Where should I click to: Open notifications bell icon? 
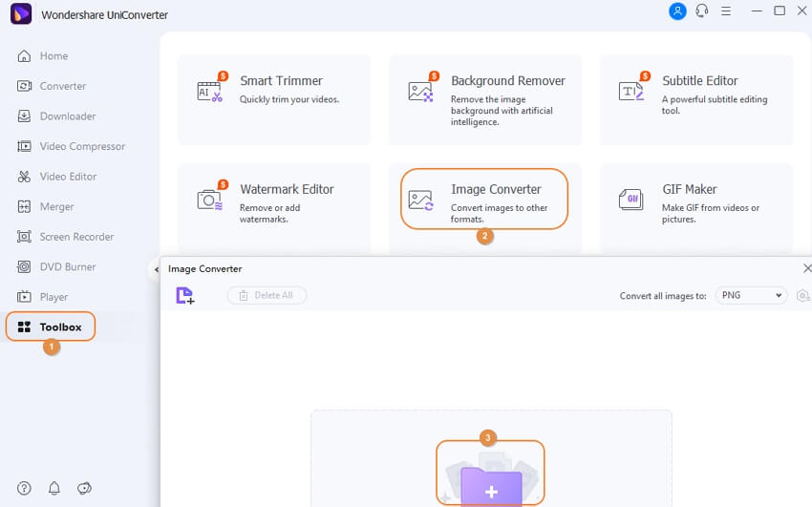[53, 488]
